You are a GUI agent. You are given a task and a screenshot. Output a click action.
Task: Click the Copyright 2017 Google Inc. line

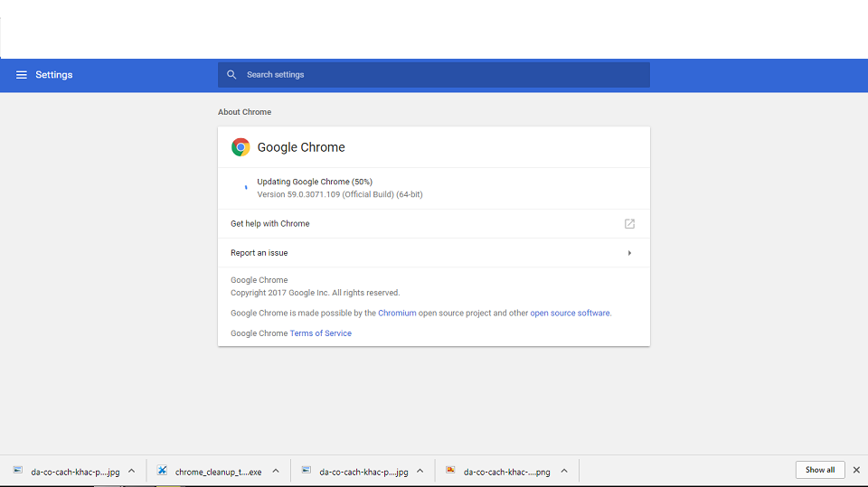click(x=315, y=293)
